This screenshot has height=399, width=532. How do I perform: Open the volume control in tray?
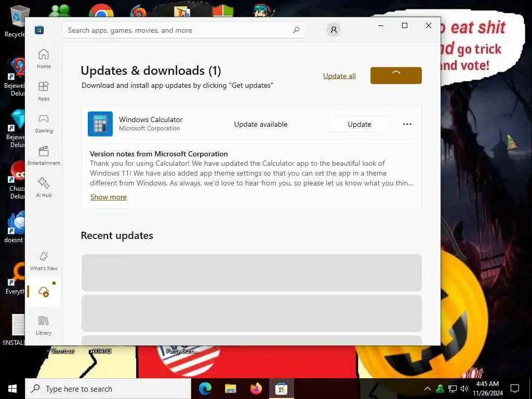coord(464,389)
